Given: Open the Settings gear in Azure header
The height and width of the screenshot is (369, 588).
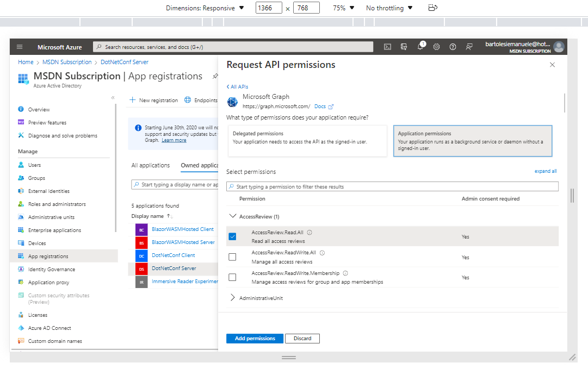Looking at the screenshot, I should (x=436, y=47).
